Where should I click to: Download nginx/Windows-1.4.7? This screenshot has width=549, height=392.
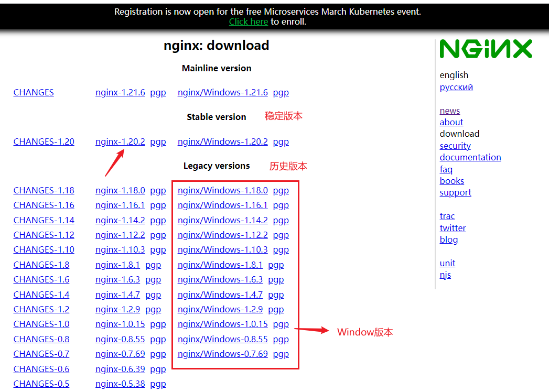(220, 295)
